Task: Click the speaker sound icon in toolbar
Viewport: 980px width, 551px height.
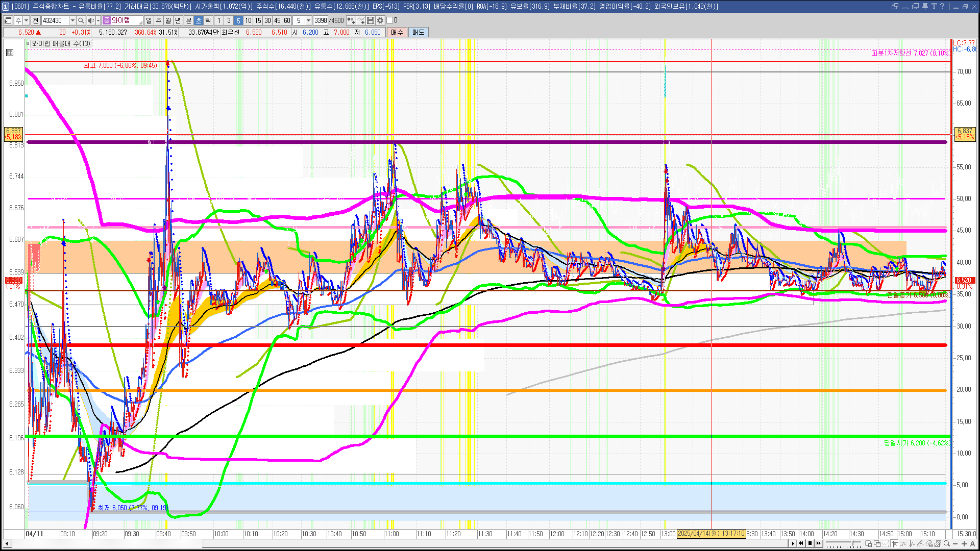Action: point(90,20)
